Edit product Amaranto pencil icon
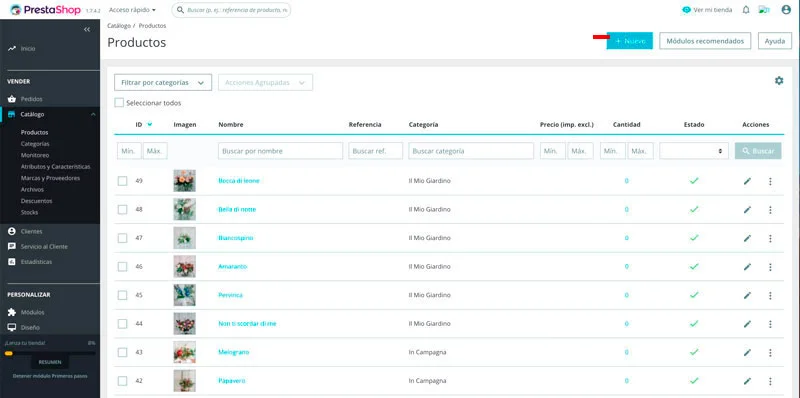Viewport: 800px width, 398px height. click(747, 267)
